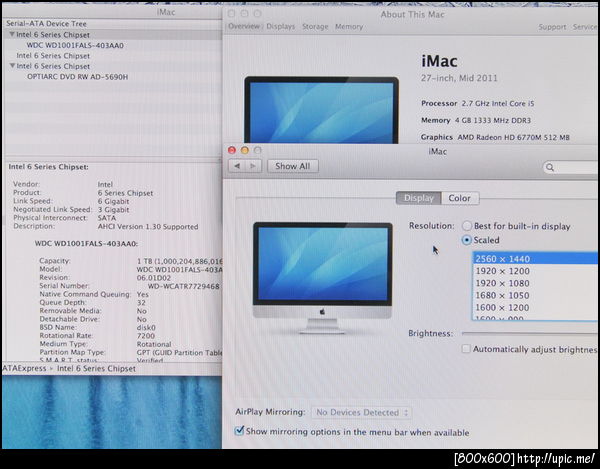The width and height of the screenshot is (600, 469).
Task: Click Rotational Rate value 7200
Action: tap(145, 336)
